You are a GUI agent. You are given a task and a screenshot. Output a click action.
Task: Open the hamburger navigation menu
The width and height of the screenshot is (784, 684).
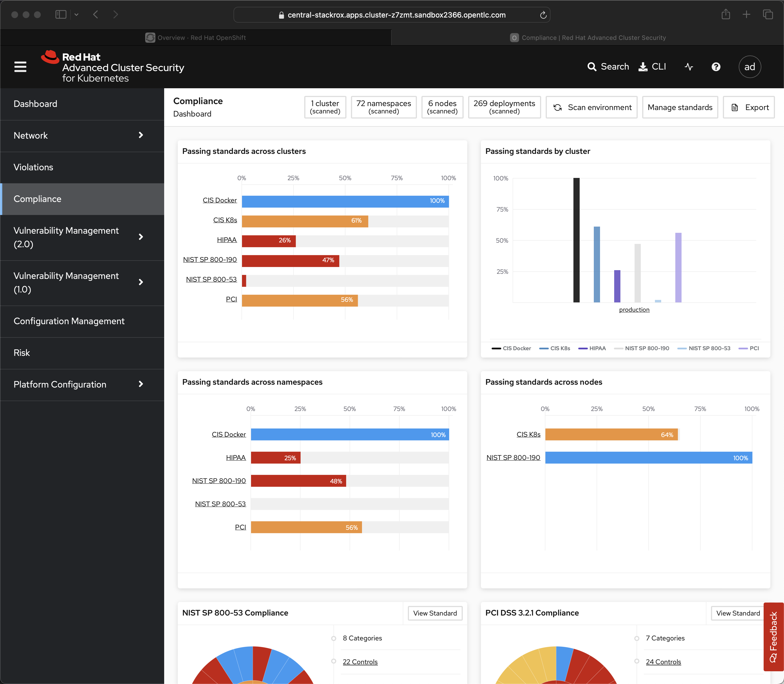(x=20, y=67)
